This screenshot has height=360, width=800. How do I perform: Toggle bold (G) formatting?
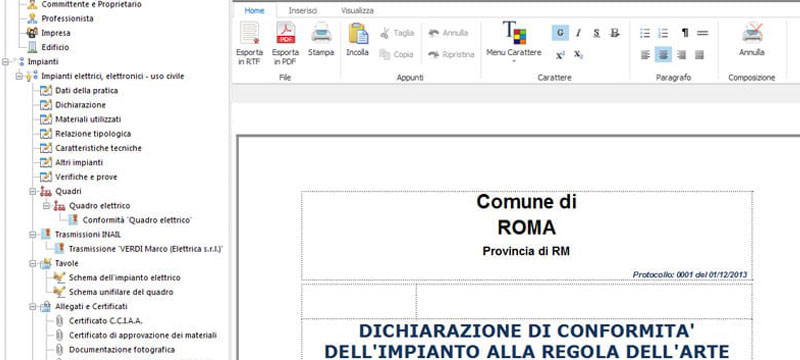[560, 33]
